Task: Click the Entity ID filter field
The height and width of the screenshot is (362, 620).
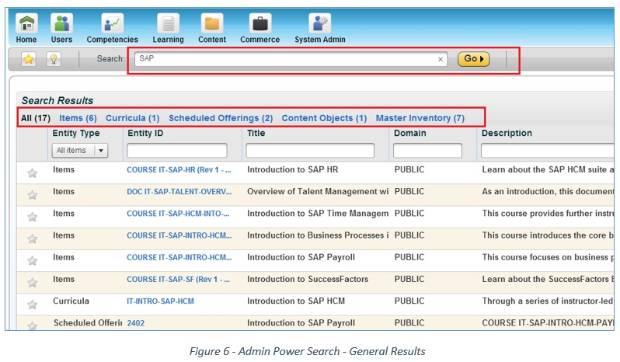Action: tap(177, 151)
